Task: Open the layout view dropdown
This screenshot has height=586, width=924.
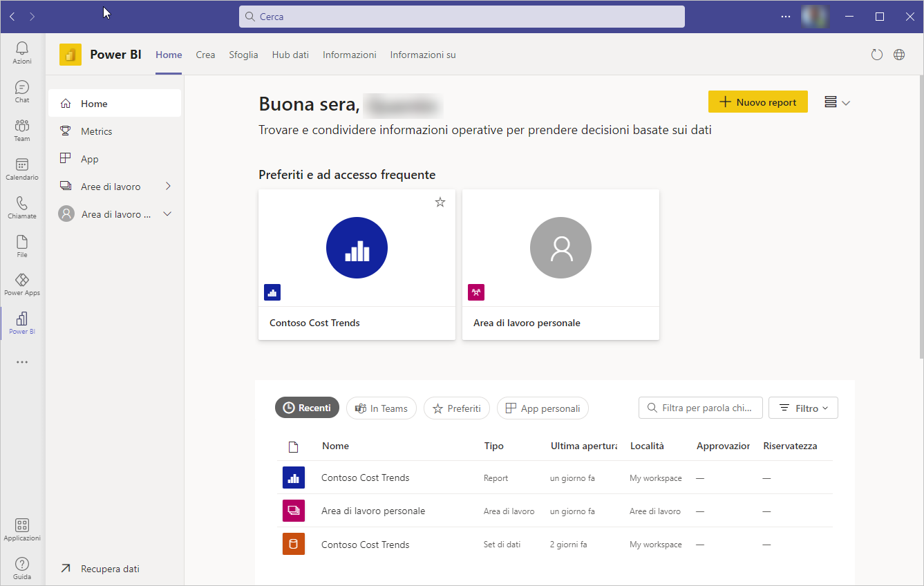Action: [837, 102]
